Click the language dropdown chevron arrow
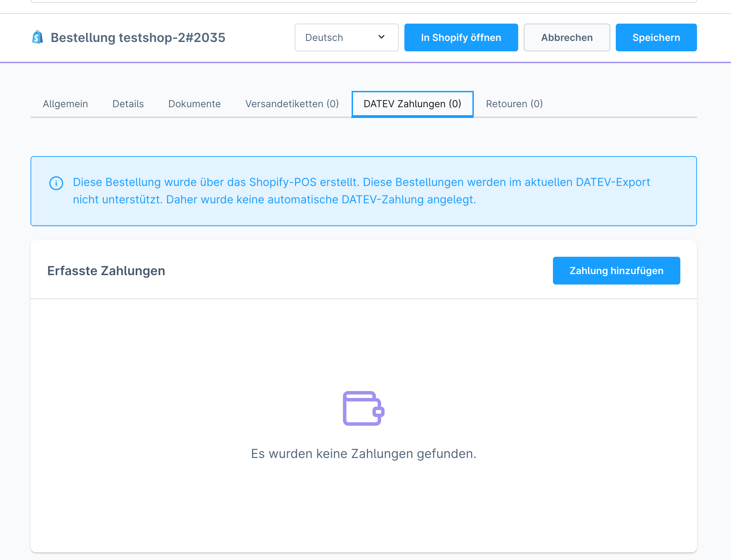The height and width of the screenshot is (560, 731). coord(381,37)
